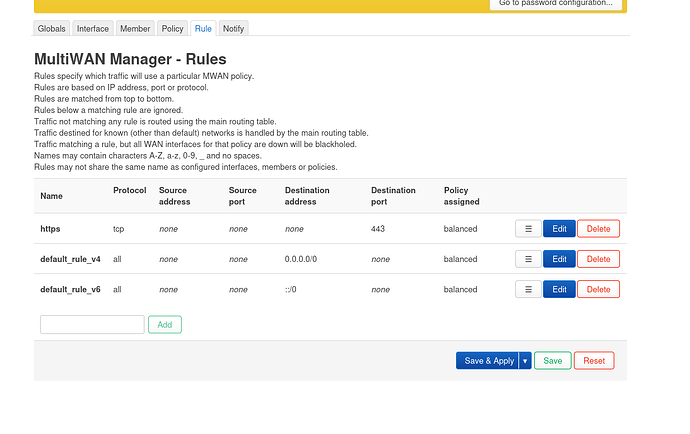This screenshot has width=690, height=434.
Task: Click the Source port column header
Action: coord(242,196)
